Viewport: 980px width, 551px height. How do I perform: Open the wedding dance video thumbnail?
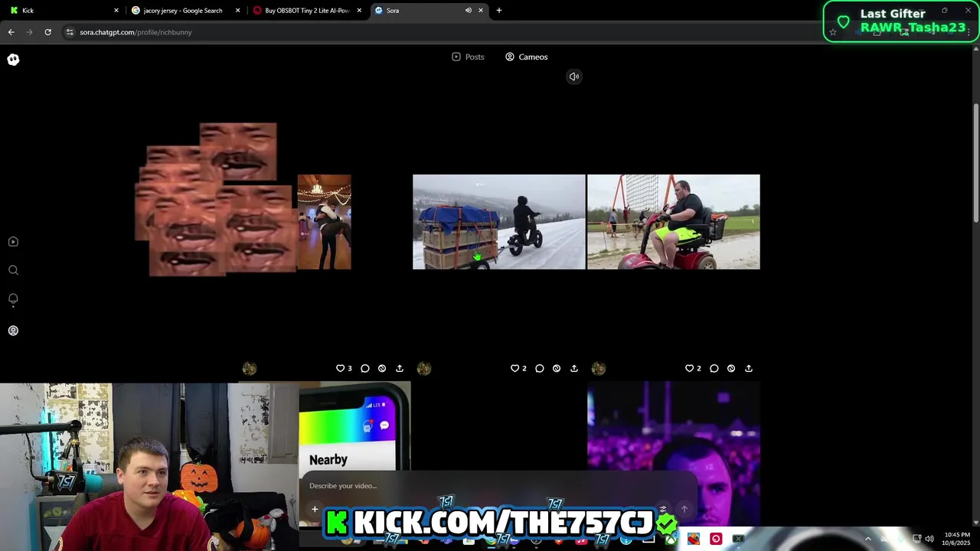[x=324, y=222]
